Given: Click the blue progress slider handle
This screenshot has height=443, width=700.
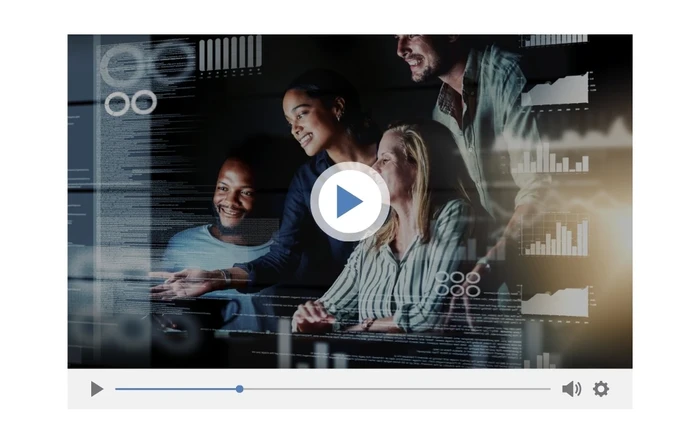Looking at the screenshot, I should (x=240, y=389).
